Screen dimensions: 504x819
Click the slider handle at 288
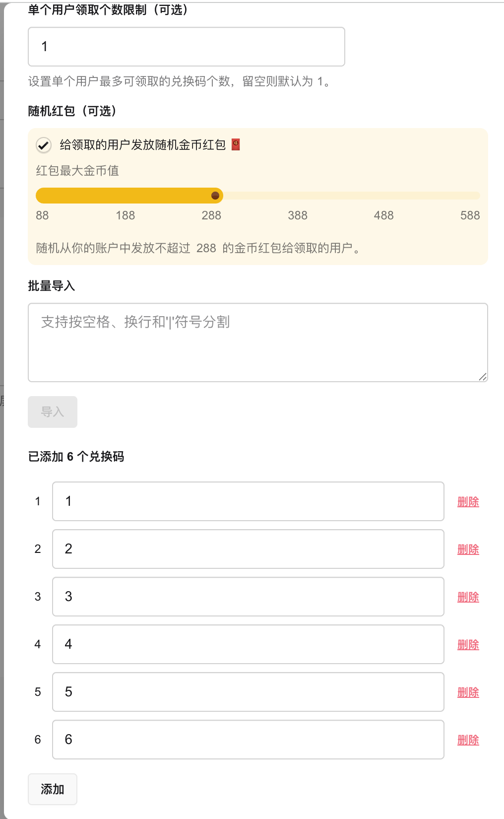215,196
